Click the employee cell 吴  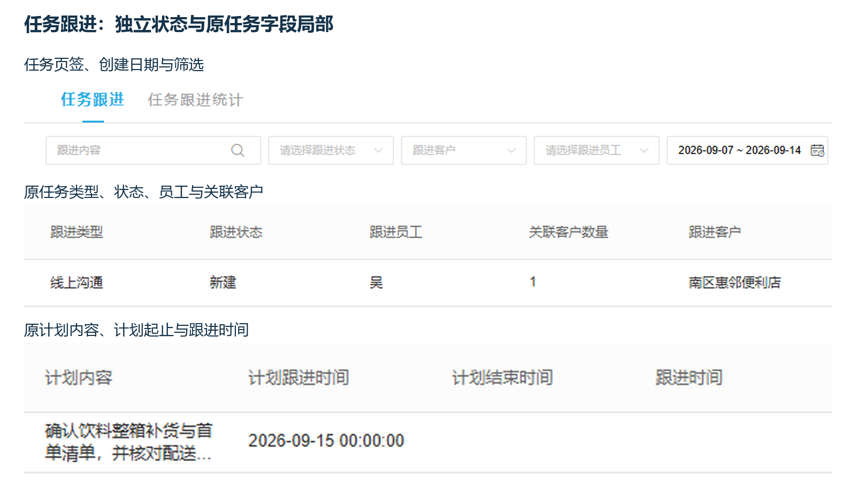(x=376, y=282)
